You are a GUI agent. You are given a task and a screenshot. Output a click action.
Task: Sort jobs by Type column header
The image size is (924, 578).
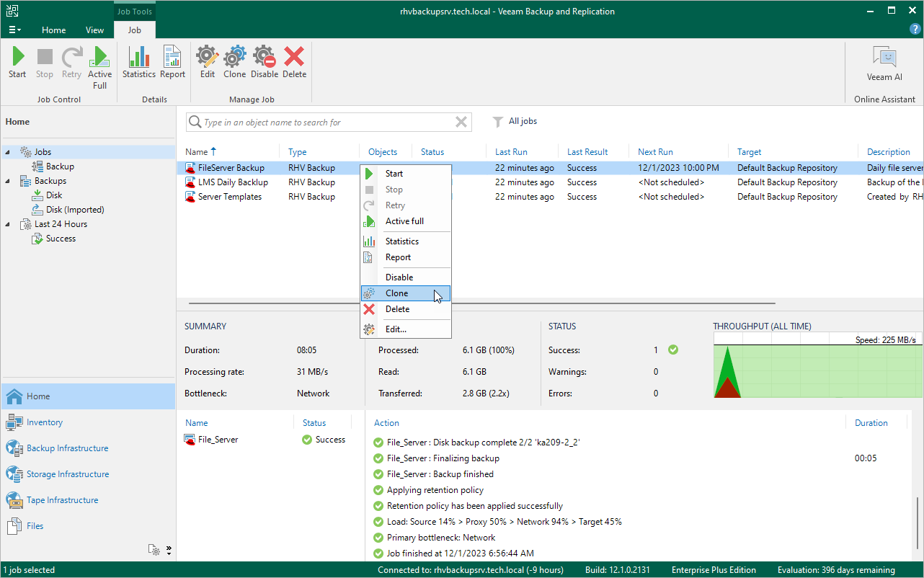coord(297,152)
